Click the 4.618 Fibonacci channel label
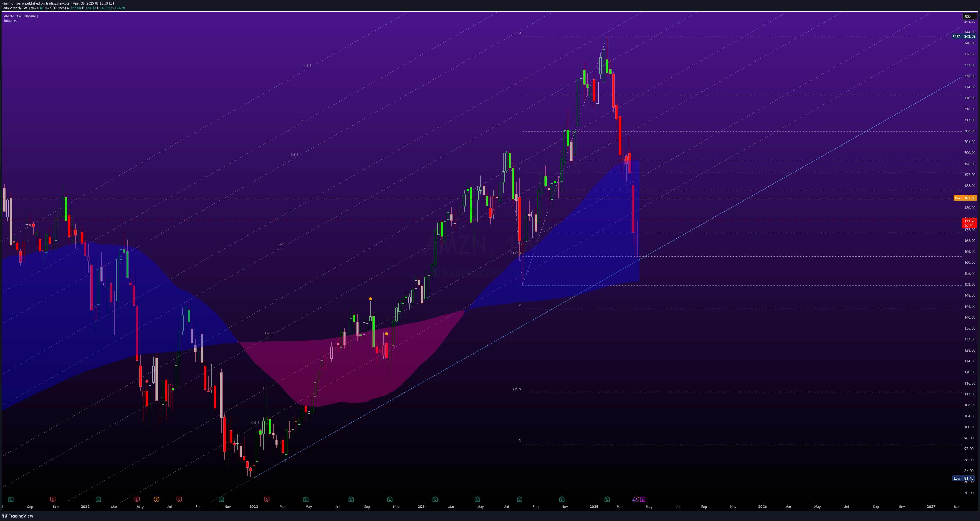 (x=307, y=66)
